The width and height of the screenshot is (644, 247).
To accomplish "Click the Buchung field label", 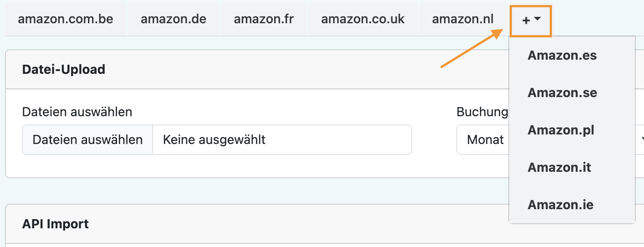I will (x=482, y=112).
